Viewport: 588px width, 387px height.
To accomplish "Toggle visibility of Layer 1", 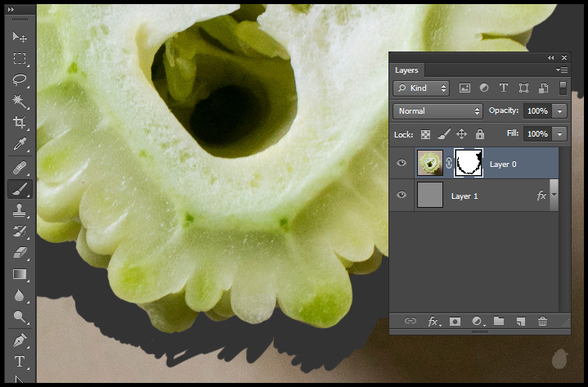I will click(x=402, y=196).
